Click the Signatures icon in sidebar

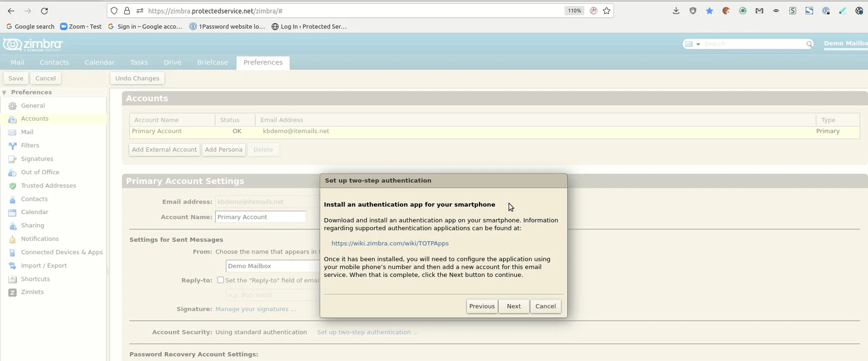pos(12,159)
